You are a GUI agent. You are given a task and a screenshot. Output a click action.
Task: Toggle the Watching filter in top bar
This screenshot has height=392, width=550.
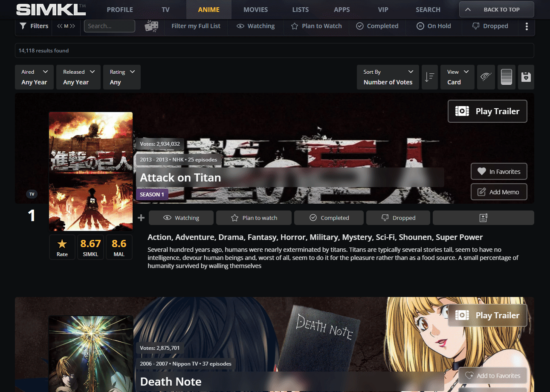point(255,26)
